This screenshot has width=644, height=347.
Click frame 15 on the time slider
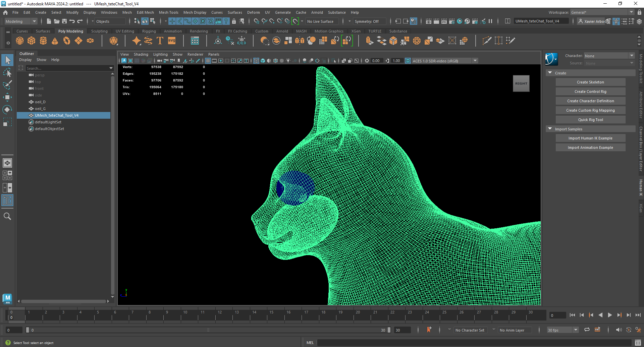pos(271,315)
